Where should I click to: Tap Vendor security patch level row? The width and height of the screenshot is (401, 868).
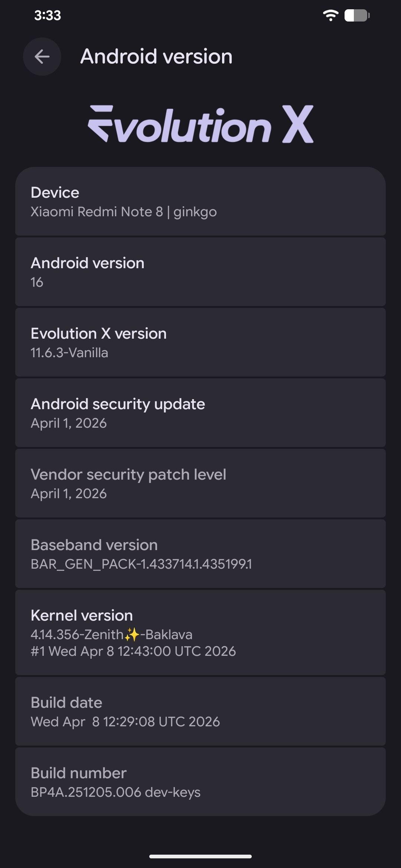(200, 483)
